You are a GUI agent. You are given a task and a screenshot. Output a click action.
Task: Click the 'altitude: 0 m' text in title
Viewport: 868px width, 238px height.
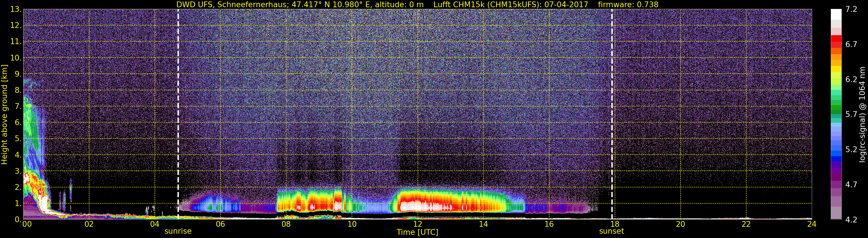(x=399, y=5)
